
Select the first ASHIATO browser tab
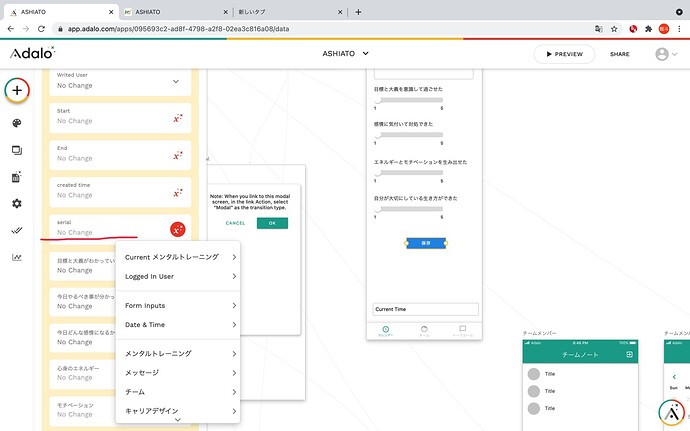(x=61, y=12)
